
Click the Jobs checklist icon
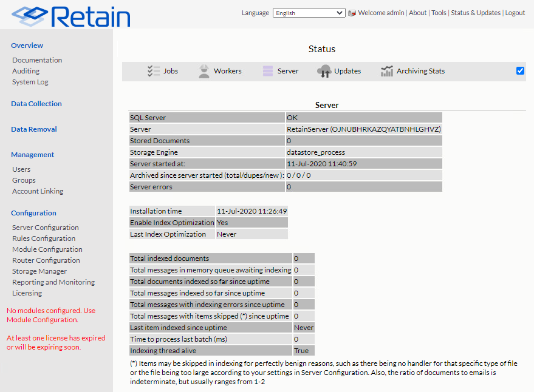click(x=154, y=71)
